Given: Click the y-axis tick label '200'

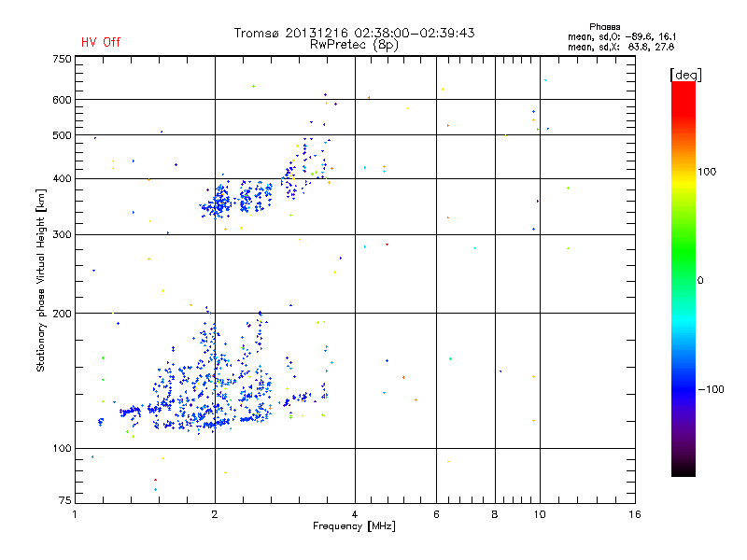Looking at the screenshot, I should 62,314.
